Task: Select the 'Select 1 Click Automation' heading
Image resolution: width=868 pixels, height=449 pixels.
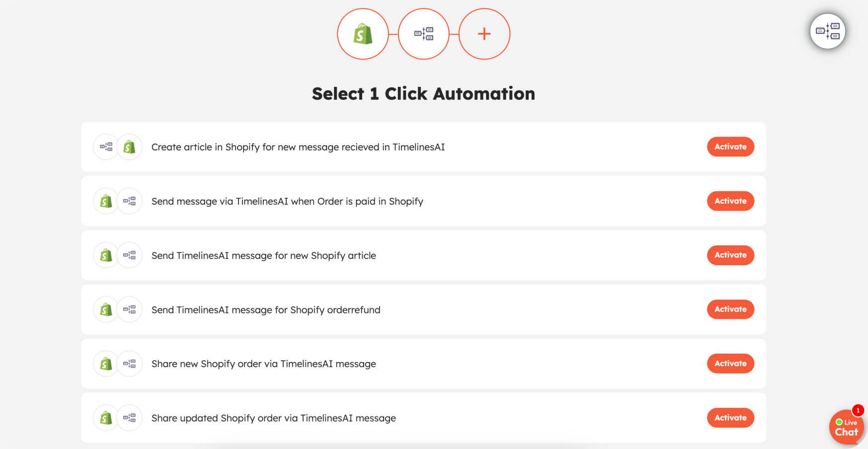Action: pos(423,93)
